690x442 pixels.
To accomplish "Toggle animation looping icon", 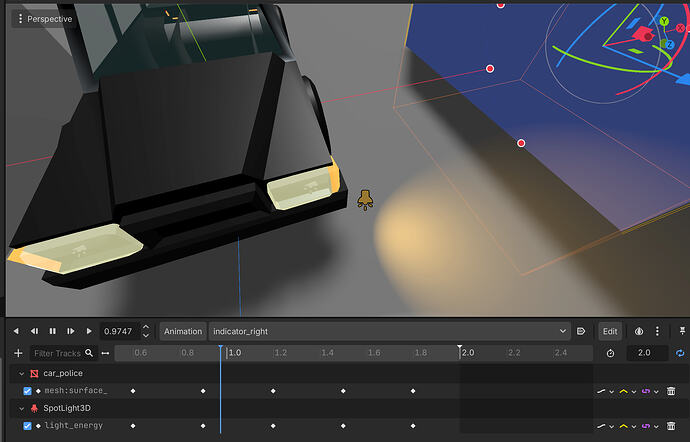I will coord(680,353).
